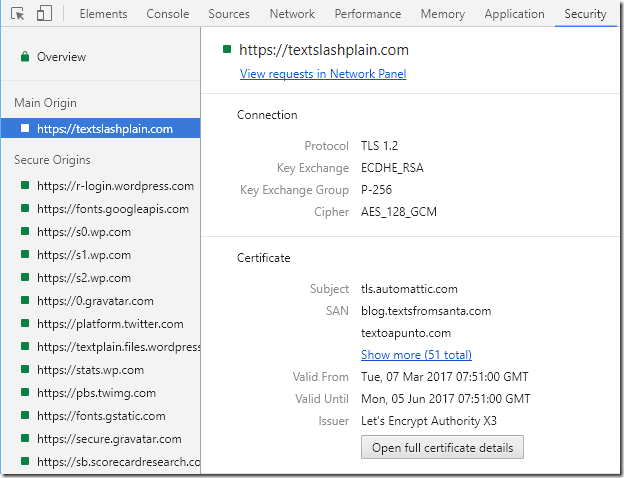Click the P-256 key exchange group value
This screenshot has width=624, height=478.
pyautogui.click(x=376, y=189)
